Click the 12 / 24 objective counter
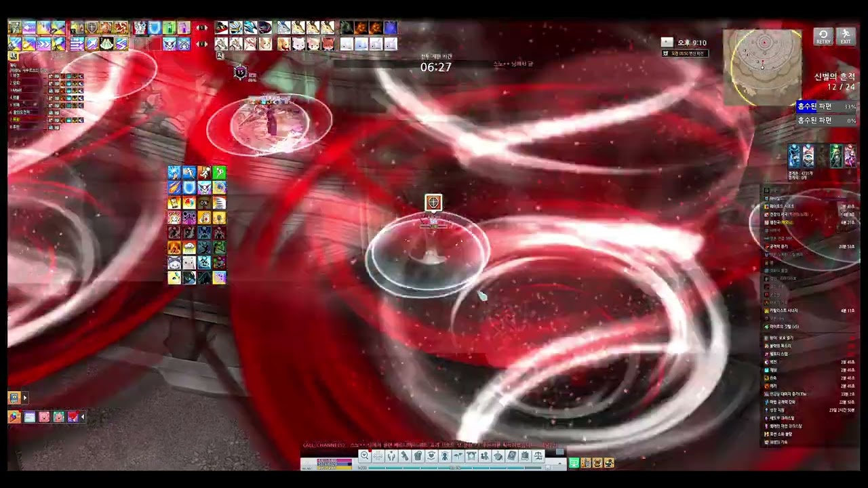The height and width of the screenshot is (488, 868). 841,87
